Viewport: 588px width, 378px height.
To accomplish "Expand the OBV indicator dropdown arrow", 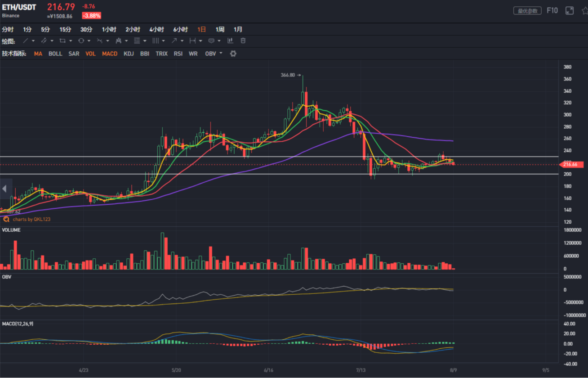I will click(x=221, y=54).
